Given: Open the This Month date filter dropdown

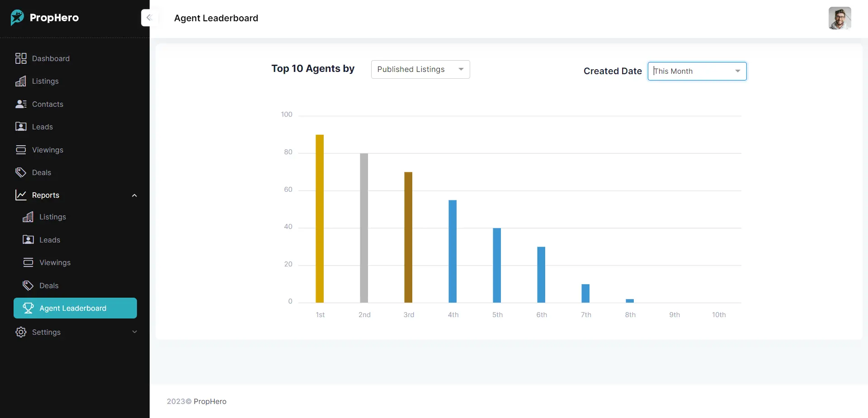Looking at the screenshot, I should coord(697,71).
